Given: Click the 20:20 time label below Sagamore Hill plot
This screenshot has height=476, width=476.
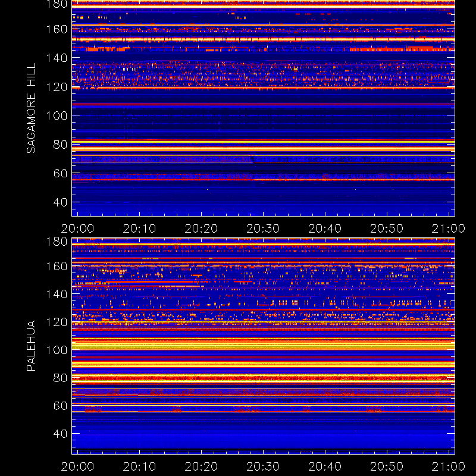Looking at the screenshot, I should pyautogui.click(x=201, y=228).
